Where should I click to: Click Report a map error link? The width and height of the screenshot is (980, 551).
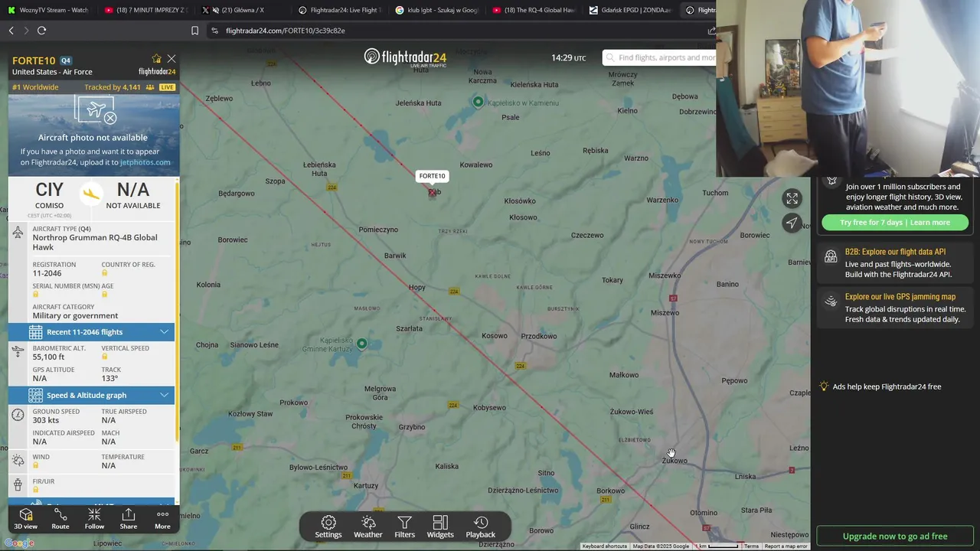786,546
